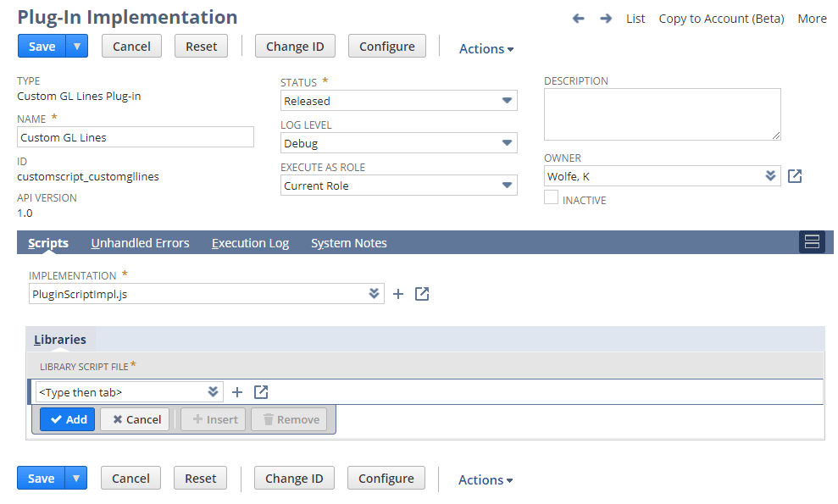Click the top Reset button
The image size is (838, 504).
202,46
